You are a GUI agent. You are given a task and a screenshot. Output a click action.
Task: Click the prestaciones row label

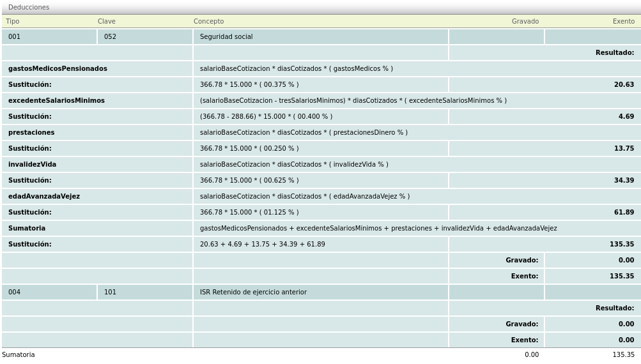point(31,132)
